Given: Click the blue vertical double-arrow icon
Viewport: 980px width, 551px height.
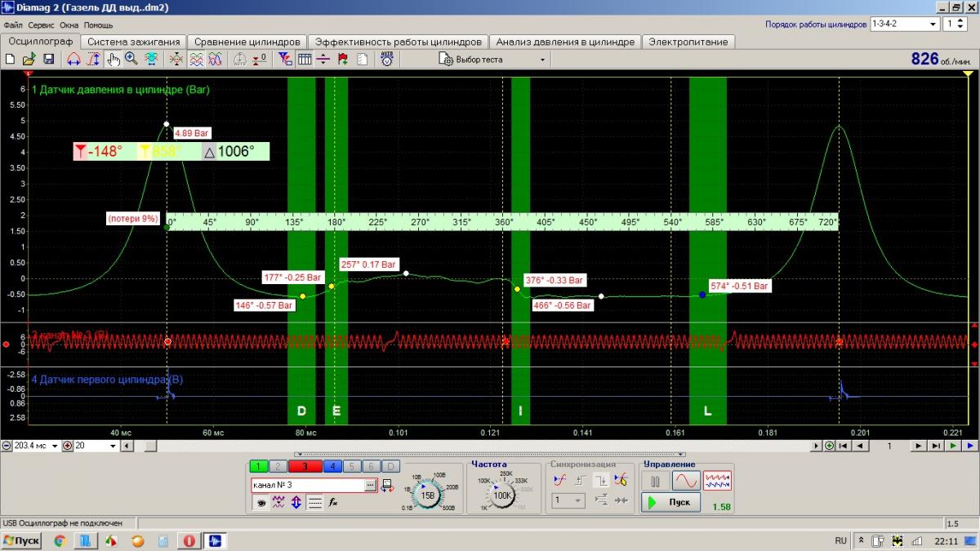Looking at the screenshot, I should click(x=296, y=503).
